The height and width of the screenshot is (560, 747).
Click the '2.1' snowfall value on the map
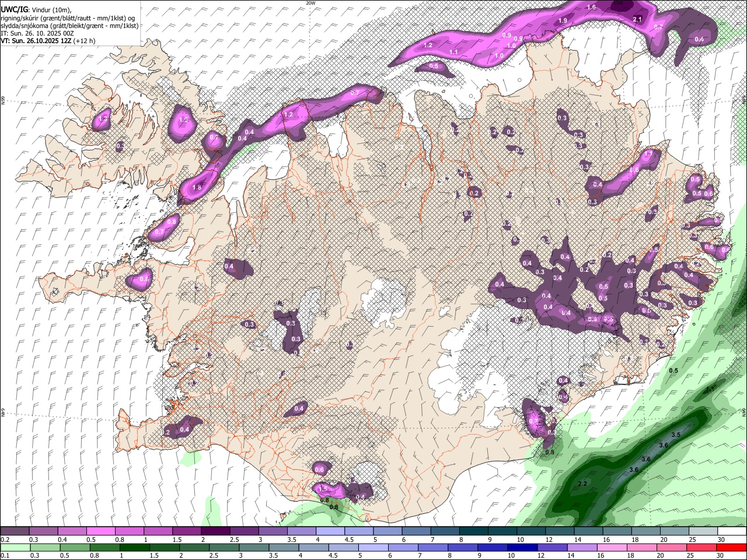point(637,20)
